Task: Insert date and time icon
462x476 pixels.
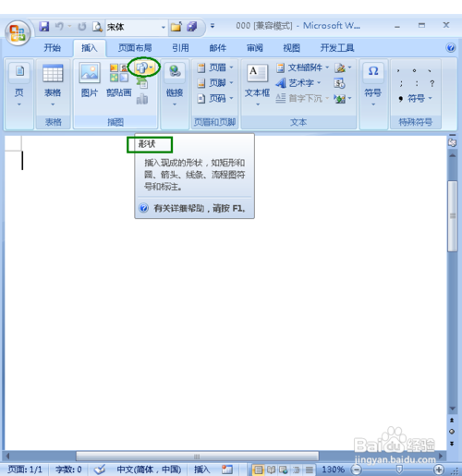Action: pos(339,83)
